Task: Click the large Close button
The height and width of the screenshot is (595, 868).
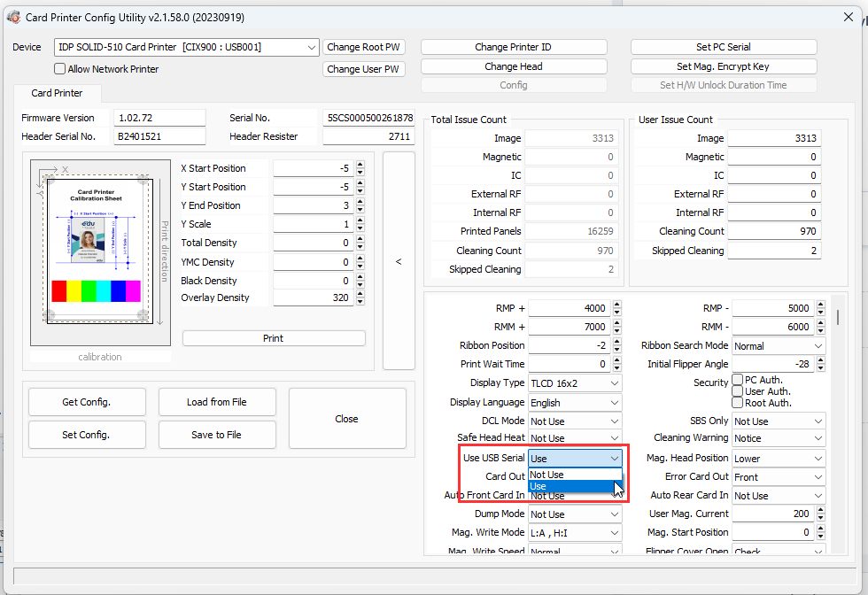Action: click(347, 419)
